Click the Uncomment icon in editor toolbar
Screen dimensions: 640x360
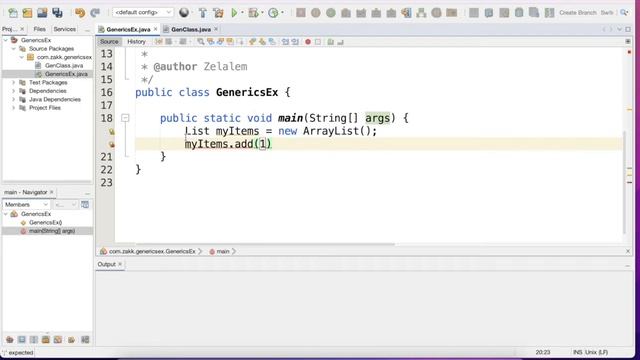tap(340, 42)
